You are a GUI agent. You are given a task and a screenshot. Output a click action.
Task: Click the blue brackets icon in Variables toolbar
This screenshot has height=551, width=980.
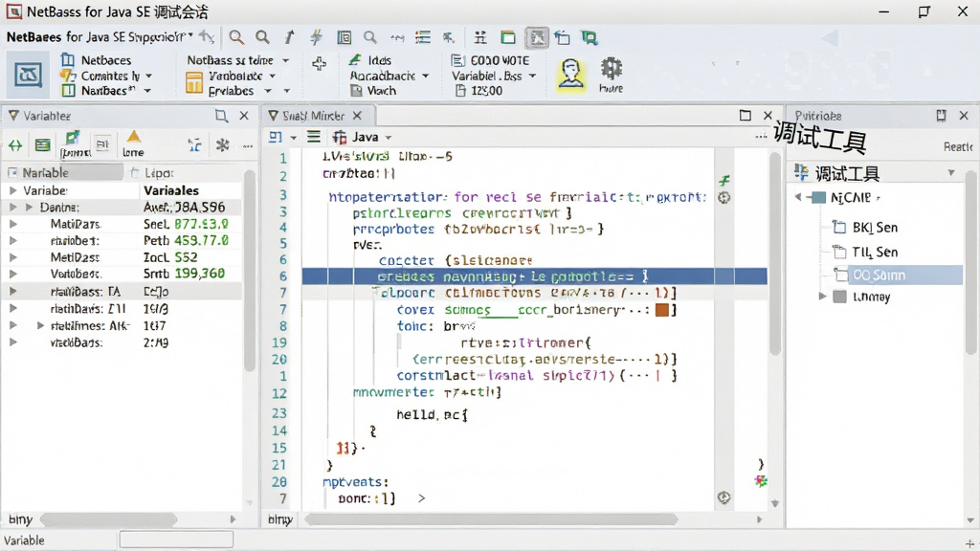(195, 145)
